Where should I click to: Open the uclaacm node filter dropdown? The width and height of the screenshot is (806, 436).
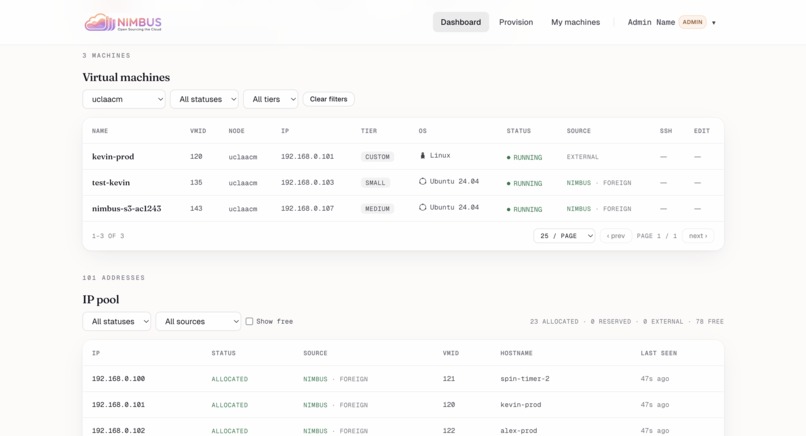[x=124, y=99]
